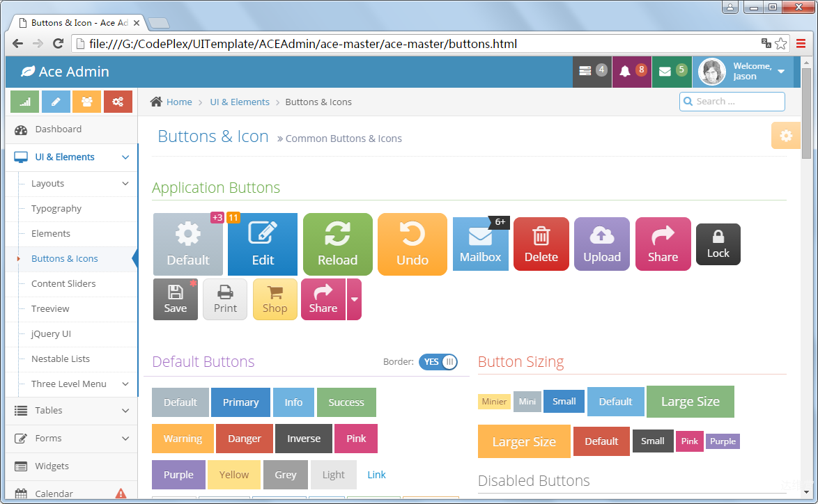Open the Welcome Jason user dropdown

(x=743, y=72)
